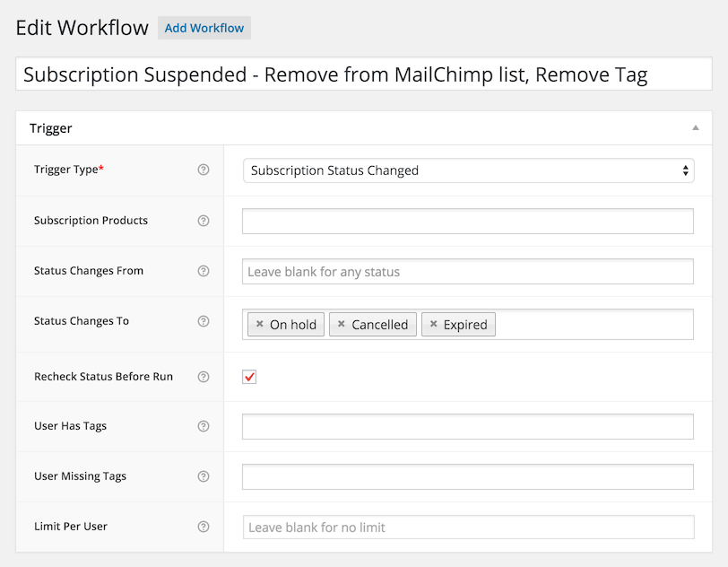The height and width of the screenshot is (567, 728).
Task: Click help icon beside Limit Per User
Action: coord(204,527)
